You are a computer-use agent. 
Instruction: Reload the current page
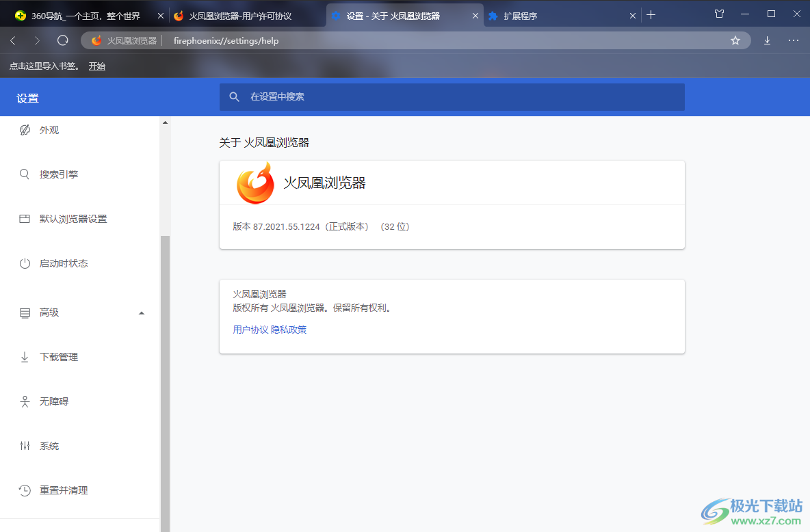point(62,40)
